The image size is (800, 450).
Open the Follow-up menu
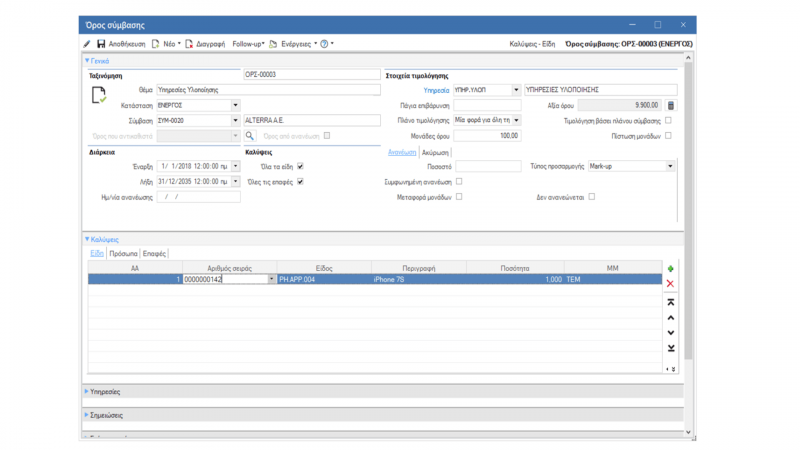click(x=248, y=44)
